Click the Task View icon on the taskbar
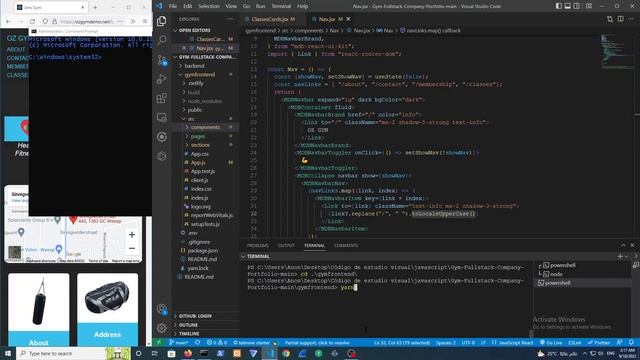The image size is (640, 360). [155, 353]
